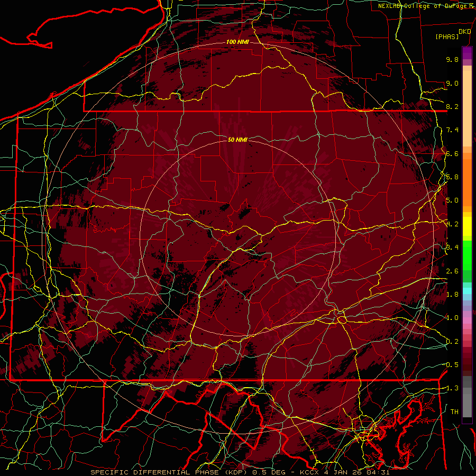Click the "KCCX" radar site identifier
Viewport: 476px width, 476px height.
[x=309, y=472]
